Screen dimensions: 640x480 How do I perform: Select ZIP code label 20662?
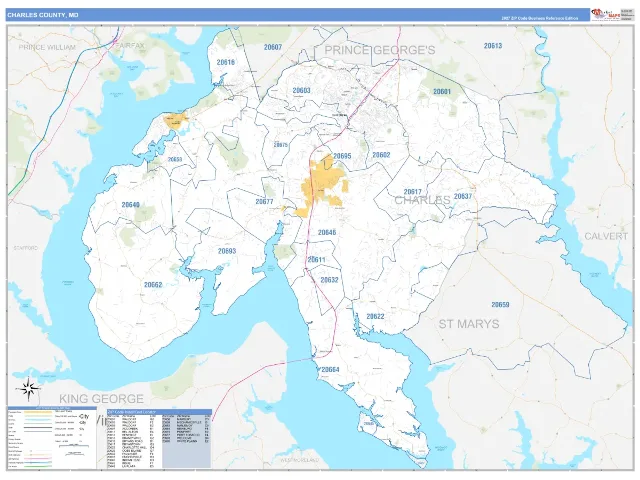(153, 285)
